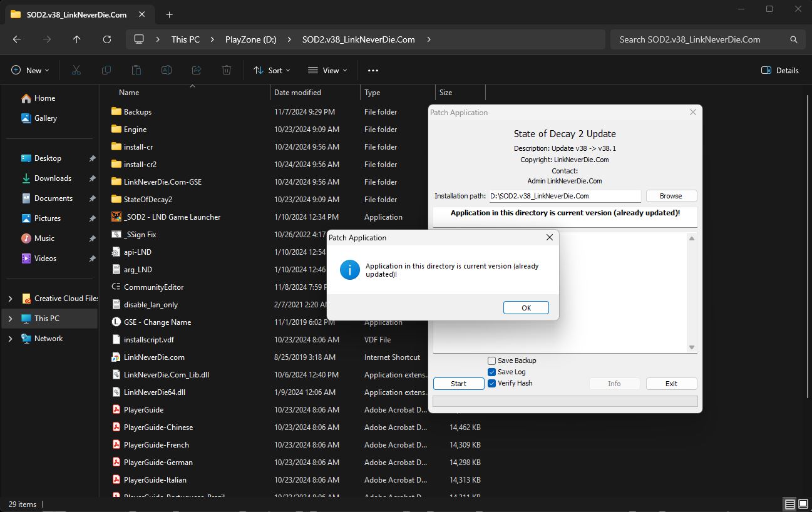Click the up arrow navigation icon
812x512 pixels.
point(77,39)
